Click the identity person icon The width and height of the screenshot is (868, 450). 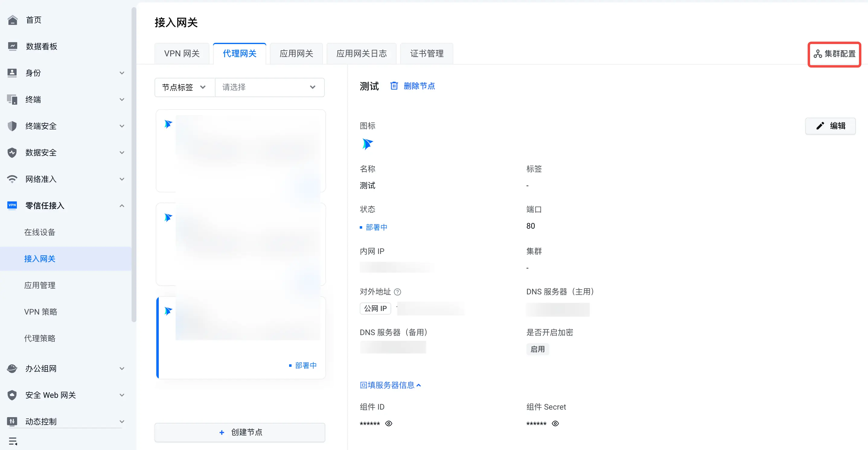[12, 73]
